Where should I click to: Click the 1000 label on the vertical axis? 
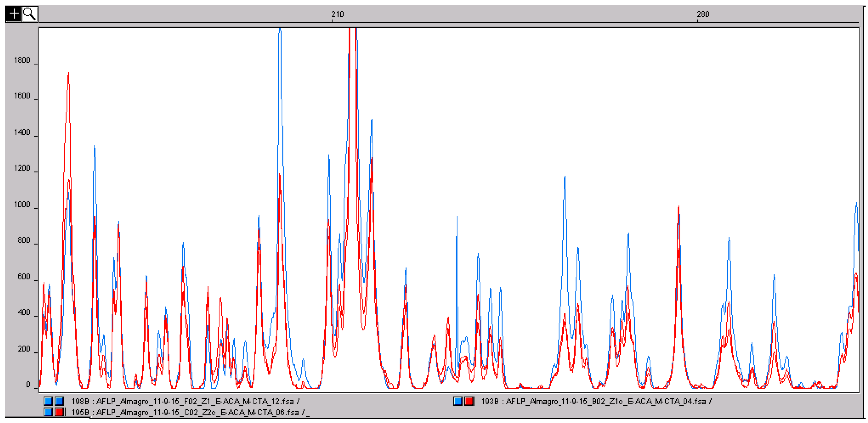tap(22, 205)
